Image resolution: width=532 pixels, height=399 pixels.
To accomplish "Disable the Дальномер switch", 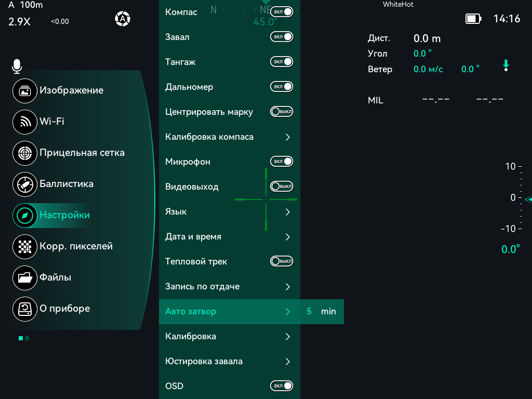I will pos(282,87).
